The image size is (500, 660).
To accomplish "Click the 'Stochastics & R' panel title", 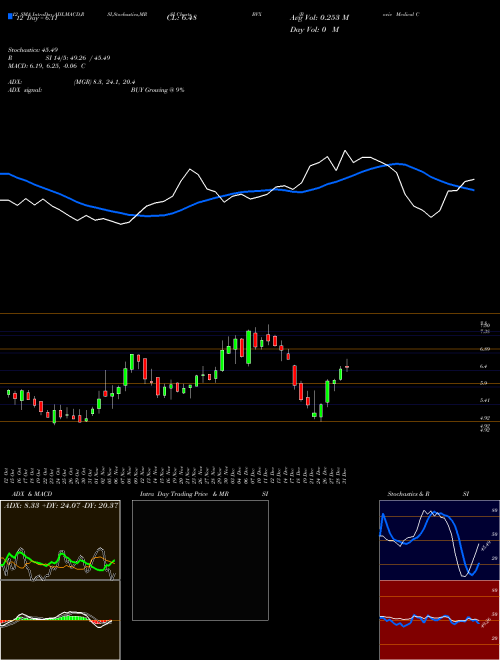I will pos(408,494).
